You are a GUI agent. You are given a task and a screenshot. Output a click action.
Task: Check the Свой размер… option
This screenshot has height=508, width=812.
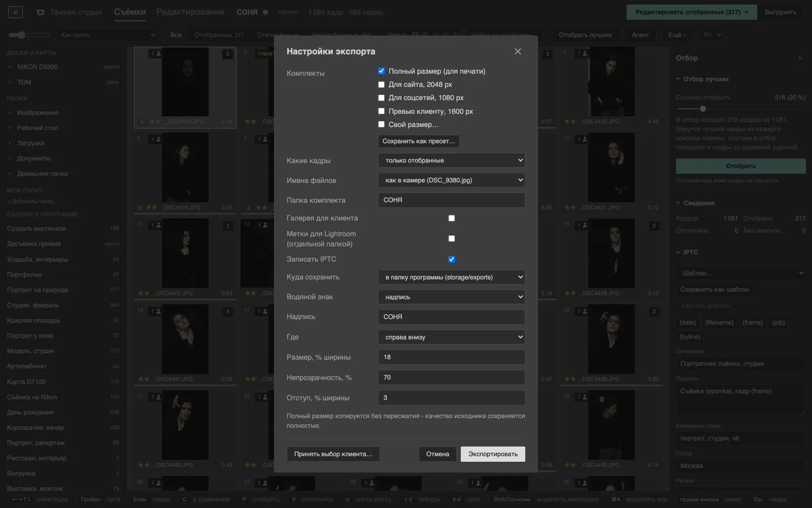pyautogui.click(x=381, y=124)
